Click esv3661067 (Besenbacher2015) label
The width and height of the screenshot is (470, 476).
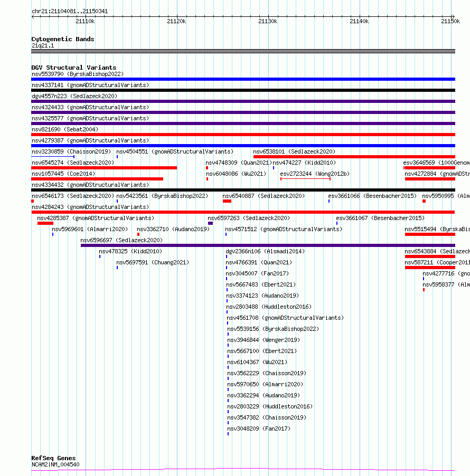point(380,218)
